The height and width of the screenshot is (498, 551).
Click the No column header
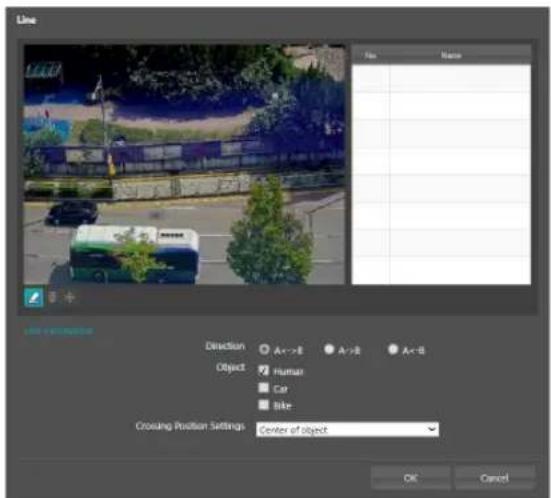click(x=371, y=55)
